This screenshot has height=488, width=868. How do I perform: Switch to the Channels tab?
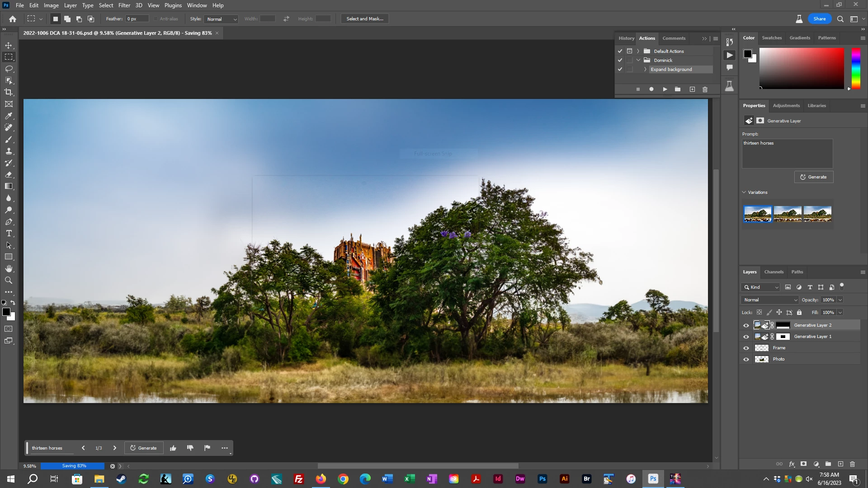tap(774, 272)
